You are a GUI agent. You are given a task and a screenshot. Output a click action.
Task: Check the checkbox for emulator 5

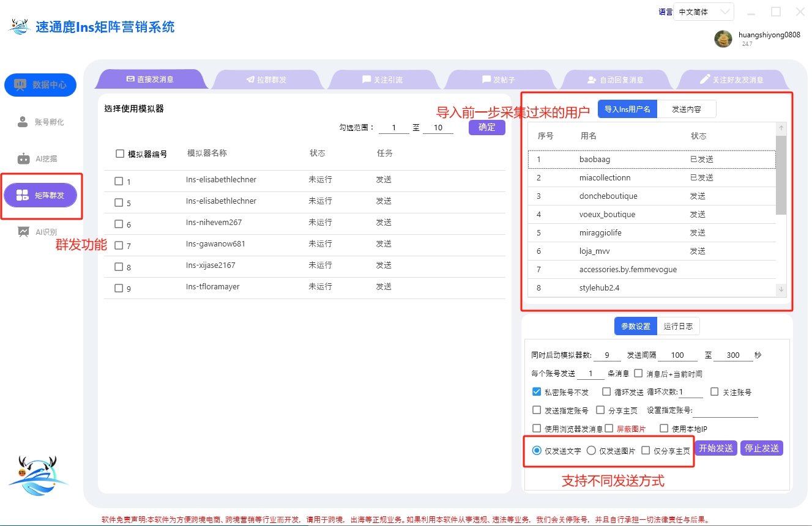119,202
